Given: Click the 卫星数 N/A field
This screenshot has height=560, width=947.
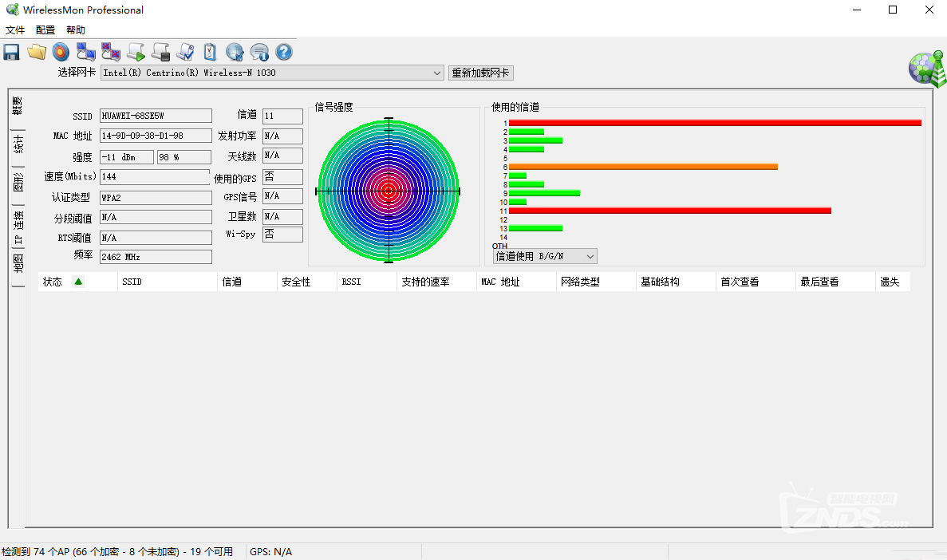Looking at the screenshot, I should point(282,216).
